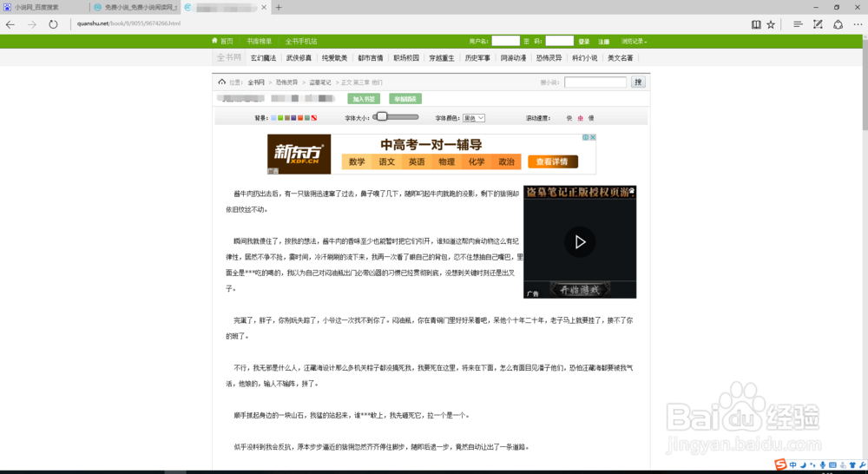Click 开始游戏 button in game ad

[x=580, y=290]
